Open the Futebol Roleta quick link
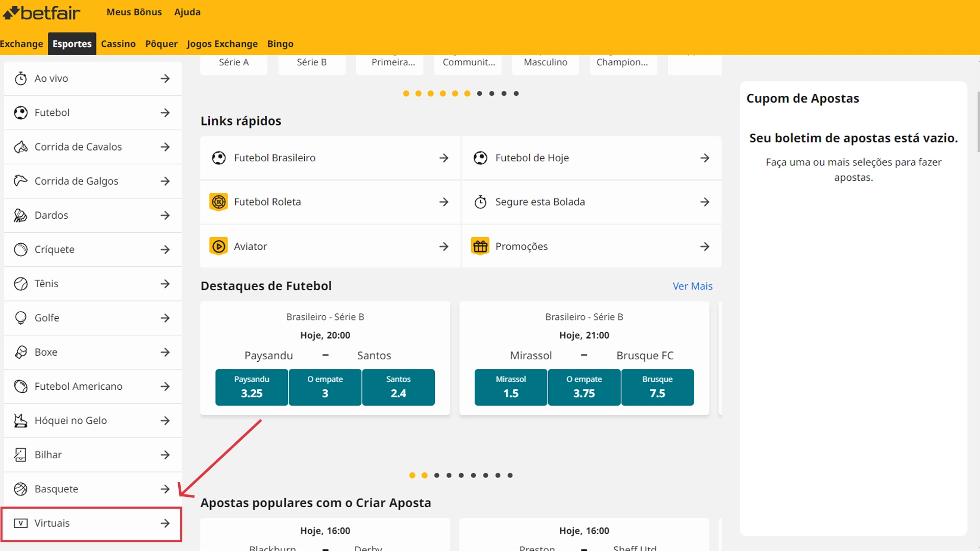This screenshot has width=980, height=551. click(x=330, y=202)
